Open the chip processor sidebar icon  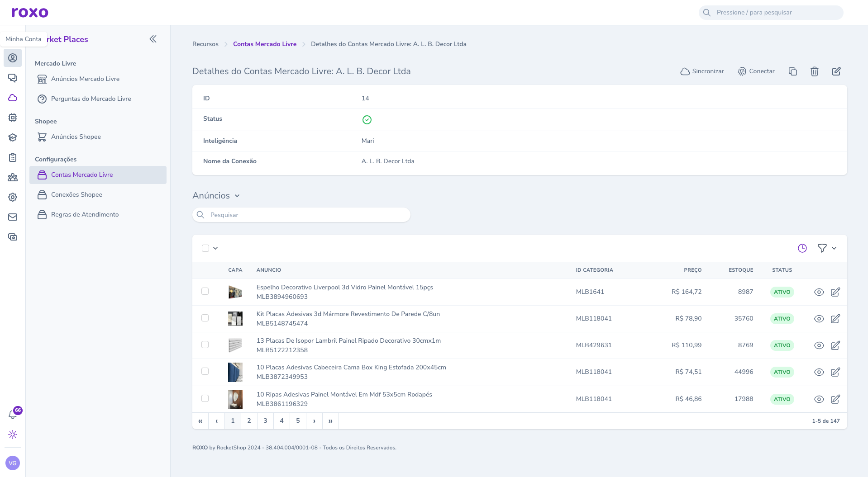(13, 118)
